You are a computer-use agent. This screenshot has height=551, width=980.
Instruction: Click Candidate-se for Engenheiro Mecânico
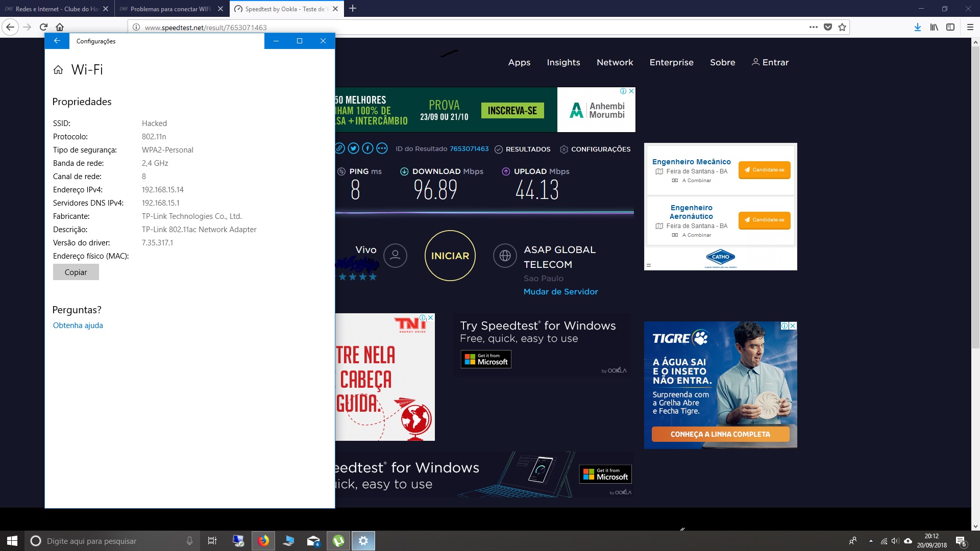(764, 170)
